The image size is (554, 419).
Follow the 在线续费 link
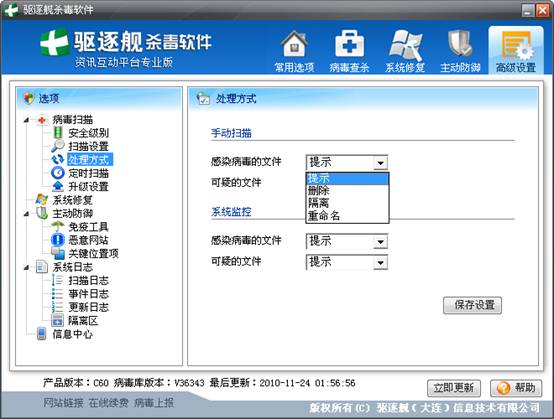[108, 402]
